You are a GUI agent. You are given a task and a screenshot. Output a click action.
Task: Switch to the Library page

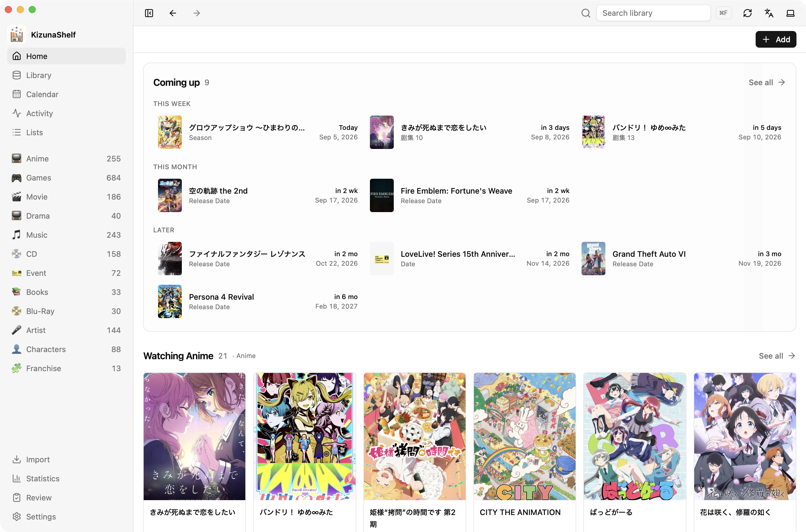66,75
